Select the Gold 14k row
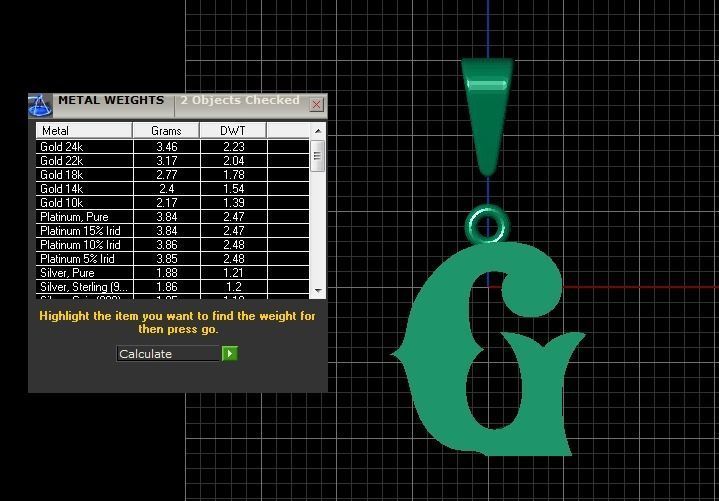Viewport: 719px width, 501px height. pos(172,189)
